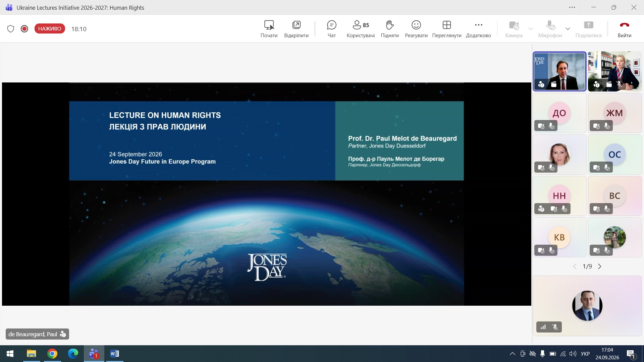Open the taskbar volume control

click(x=573, y=354)
